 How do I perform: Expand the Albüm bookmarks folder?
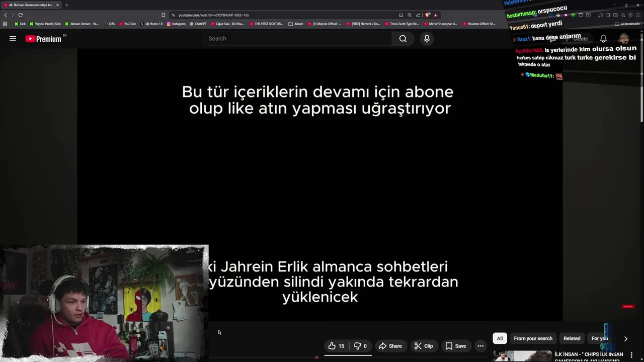point(296,24)
